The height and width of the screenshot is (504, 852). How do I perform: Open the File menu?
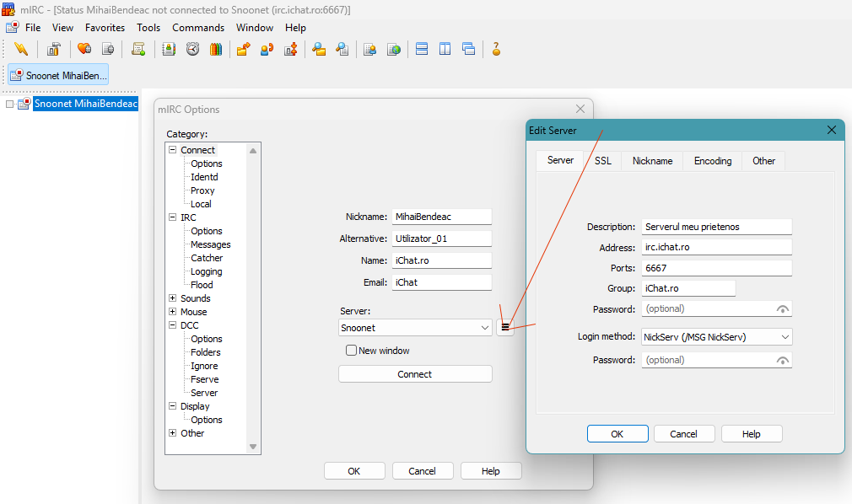(x=33, y=27)
